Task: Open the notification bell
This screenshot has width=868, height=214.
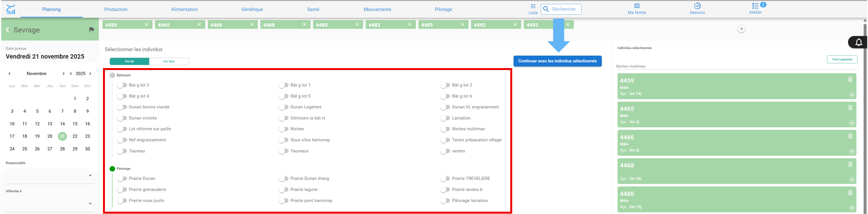Action: [x=858, y=42]
